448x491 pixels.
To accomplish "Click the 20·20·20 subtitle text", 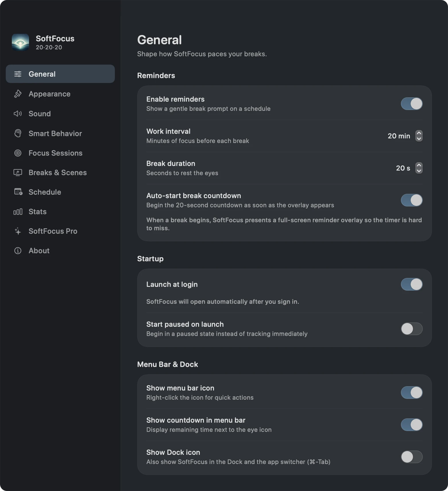I will click(49, 47).
